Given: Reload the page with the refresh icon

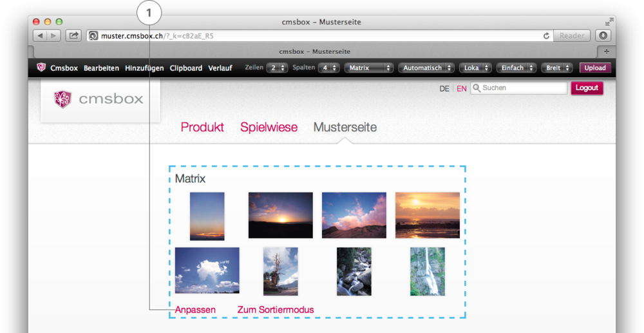Looking at the screenshot, I should (x=547, y=36).
